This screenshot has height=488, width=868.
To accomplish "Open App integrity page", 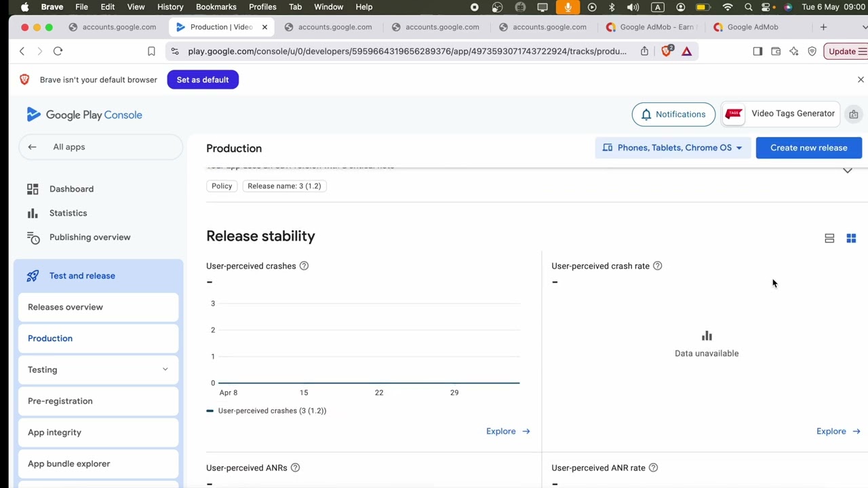I will click(x=98, y=432).
